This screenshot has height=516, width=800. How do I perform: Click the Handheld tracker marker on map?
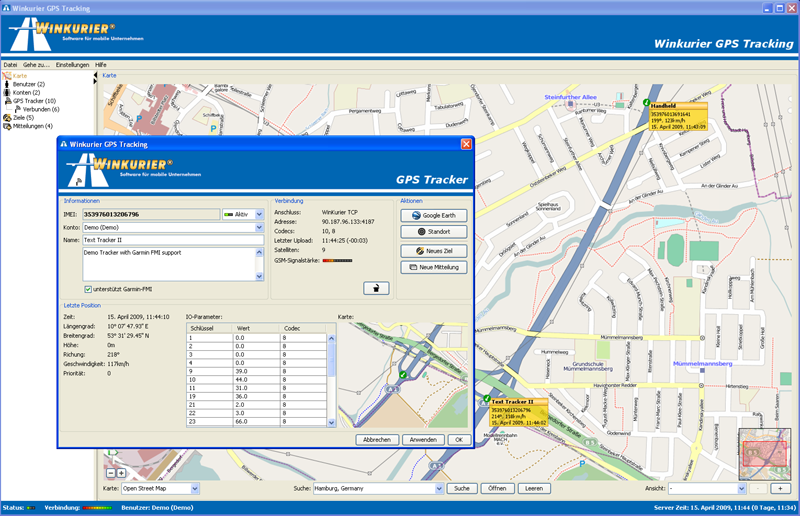[647, 100]
